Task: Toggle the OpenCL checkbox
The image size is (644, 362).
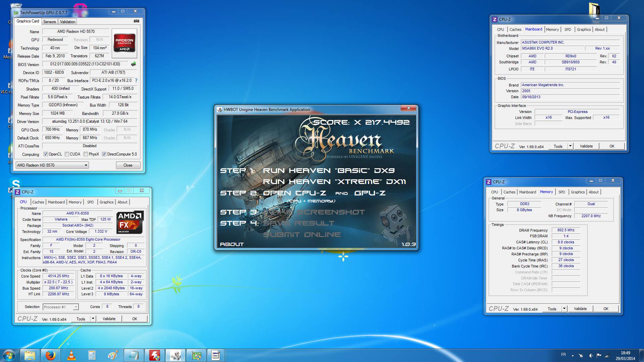Action: [x=46, y=154]
